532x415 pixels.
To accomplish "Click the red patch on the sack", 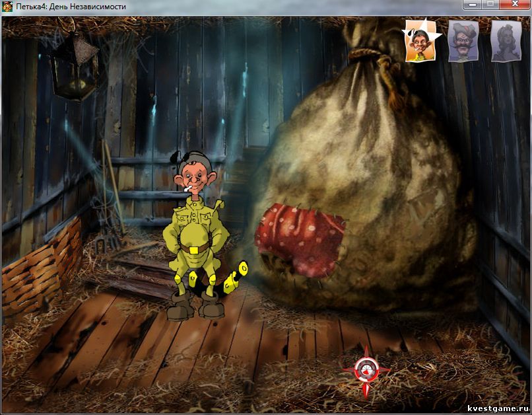I will 301,239.
